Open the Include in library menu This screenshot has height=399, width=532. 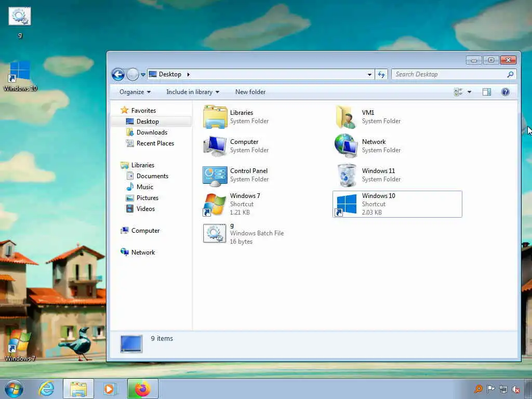[193, 92]
